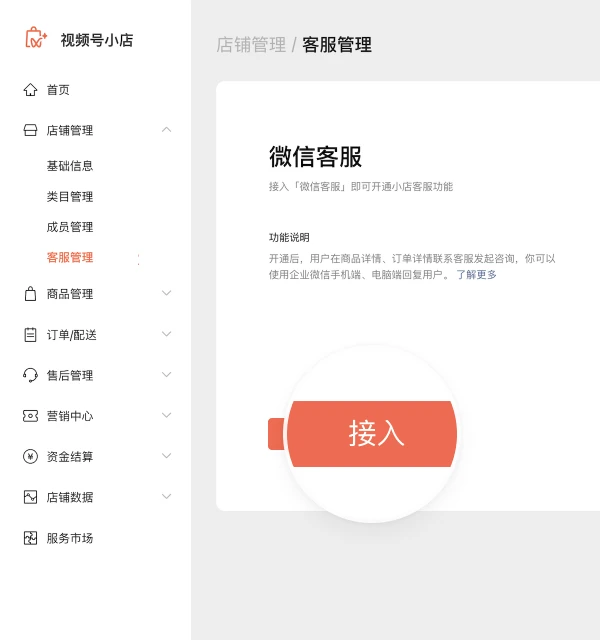Viewport: 600px width, 640px height.
Task: Click the storefront icon beside 店铺管理
Action: 30,130
